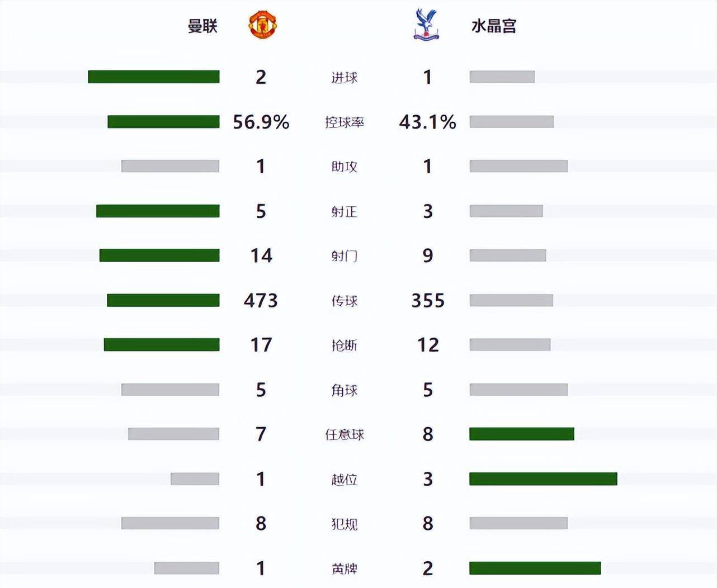Click the 56.9% possession value
The width and height of the screenshot is (717, 588).
point(261,122)
